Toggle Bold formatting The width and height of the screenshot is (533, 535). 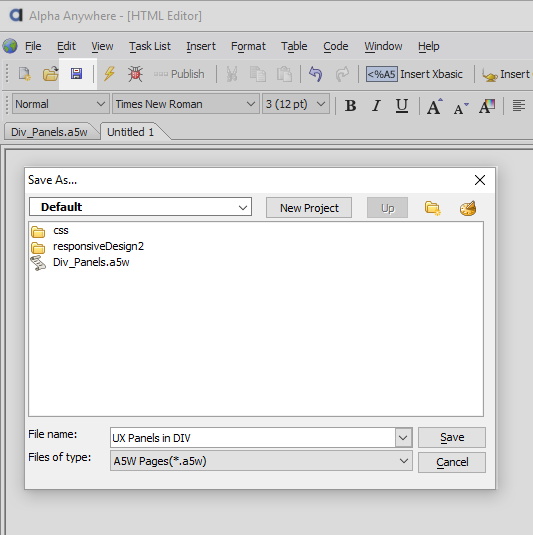click(350, 105)
